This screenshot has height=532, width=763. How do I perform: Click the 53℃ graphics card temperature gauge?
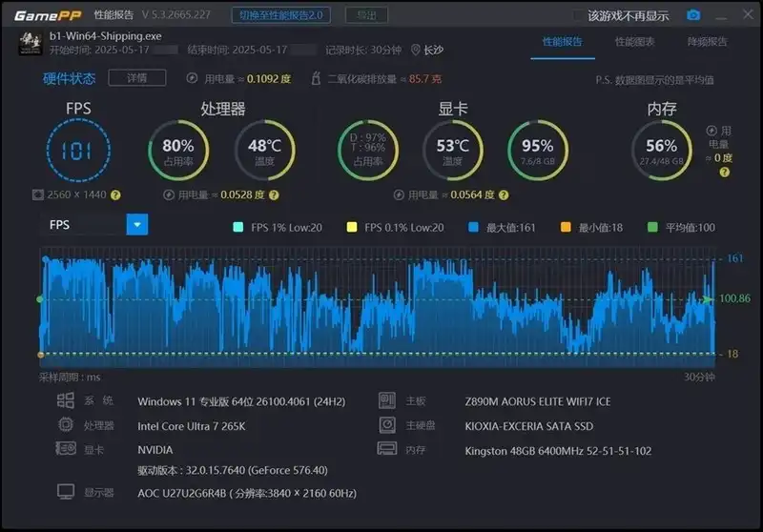point(452,151)
